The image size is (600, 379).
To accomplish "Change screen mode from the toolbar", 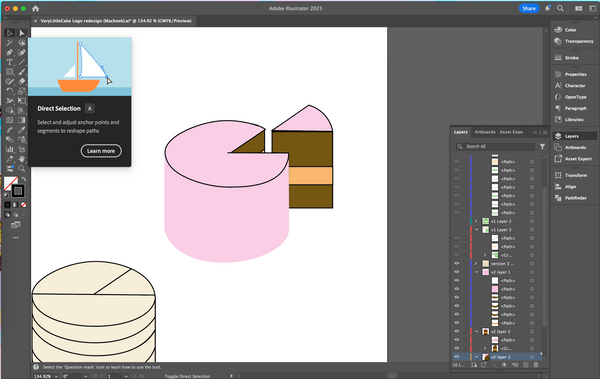I will [16, 225].
